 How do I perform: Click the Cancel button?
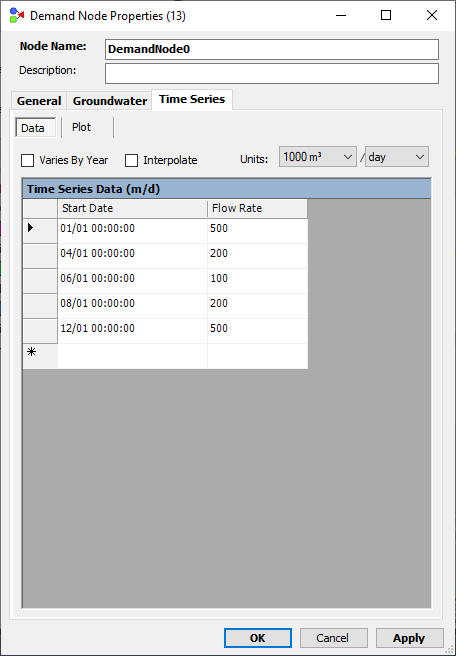click(333, 638)
